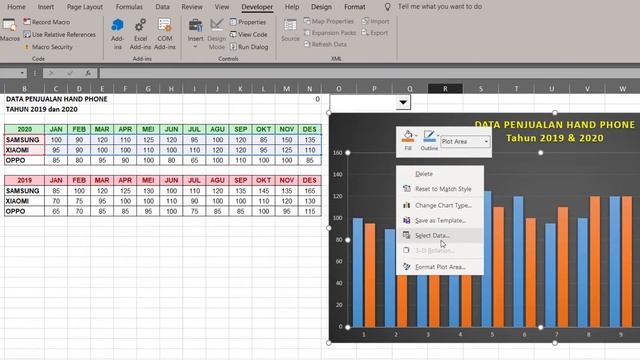This screenshot has width=640, height=360.
Task: Open the Home ribbon tab
Action: 16,7
